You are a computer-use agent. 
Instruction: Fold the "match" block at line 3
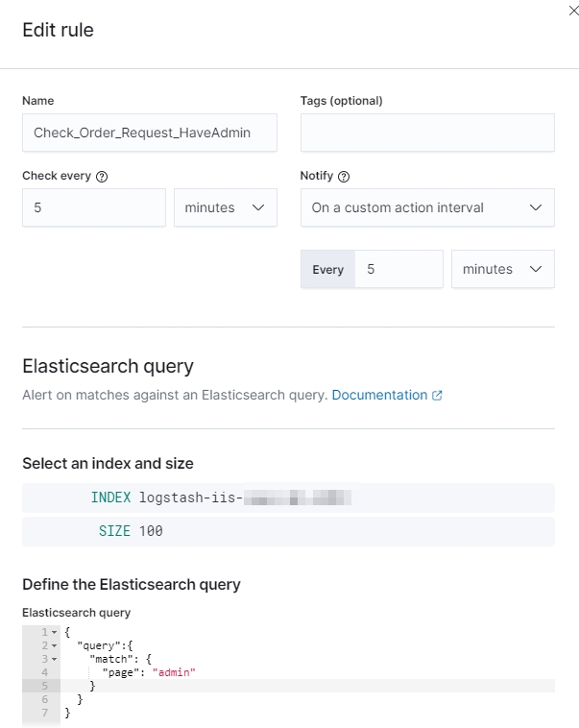coord(55,660)
